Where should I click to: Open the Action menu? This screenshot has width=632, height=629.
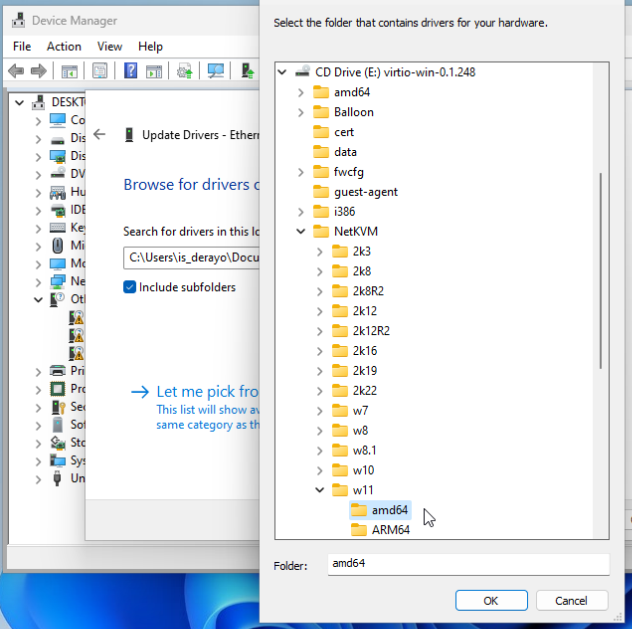[64, 46]
